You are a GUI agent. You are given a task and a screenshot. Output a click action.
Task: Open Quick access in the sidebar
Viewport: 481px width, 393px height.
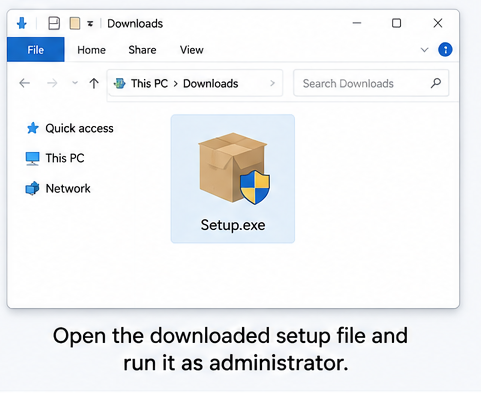click(x=70, y=128)
